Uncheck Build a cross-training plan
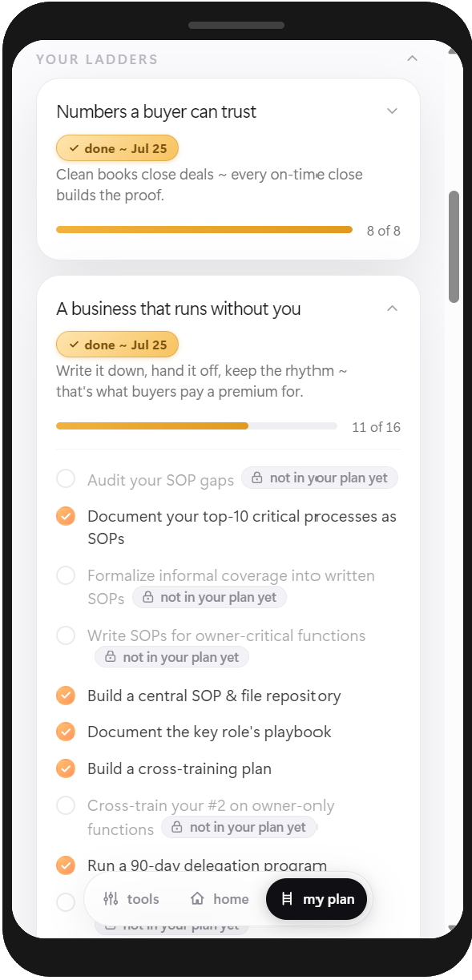This screenshot has width=472, height=980. 66,768
